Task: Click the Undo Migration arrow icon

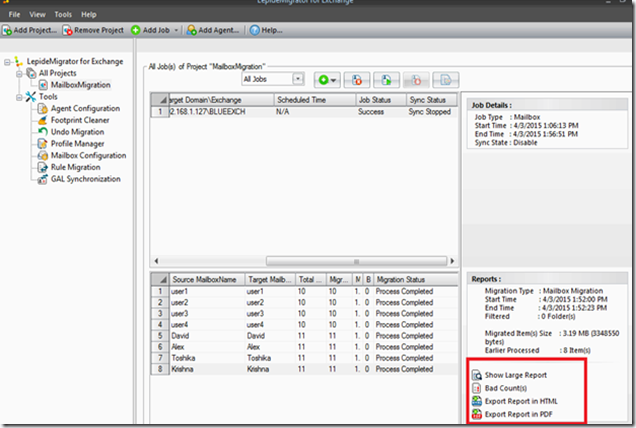Action: coord(43,132)
